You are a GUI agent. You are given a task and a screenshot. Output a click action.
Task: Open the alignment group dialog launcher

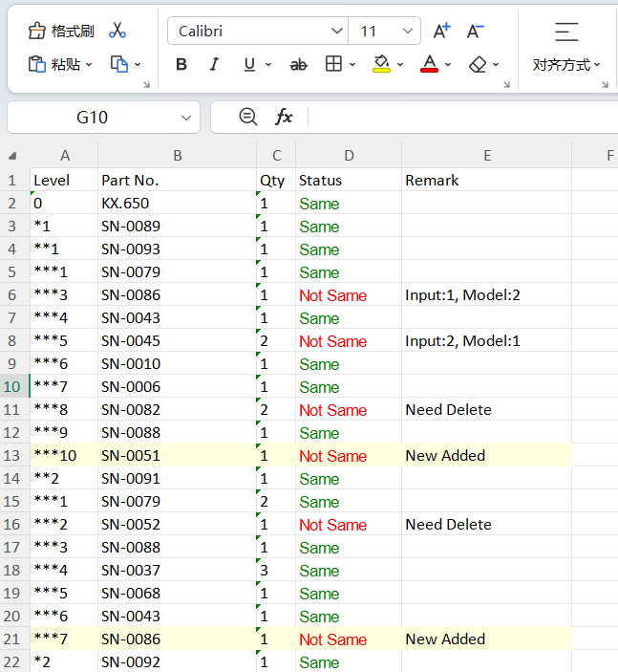click(x=605, y=84)
